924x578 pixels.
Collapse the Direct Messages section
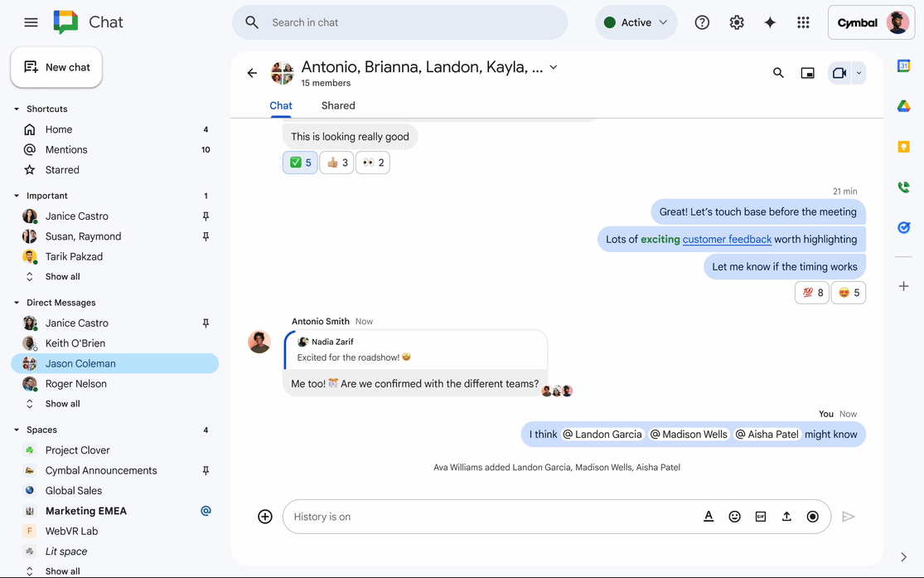17,303
